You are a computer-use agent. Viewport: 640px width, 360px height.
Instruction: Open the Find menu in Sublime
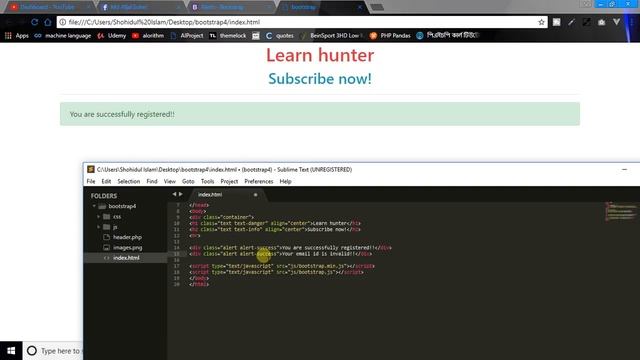152,181
